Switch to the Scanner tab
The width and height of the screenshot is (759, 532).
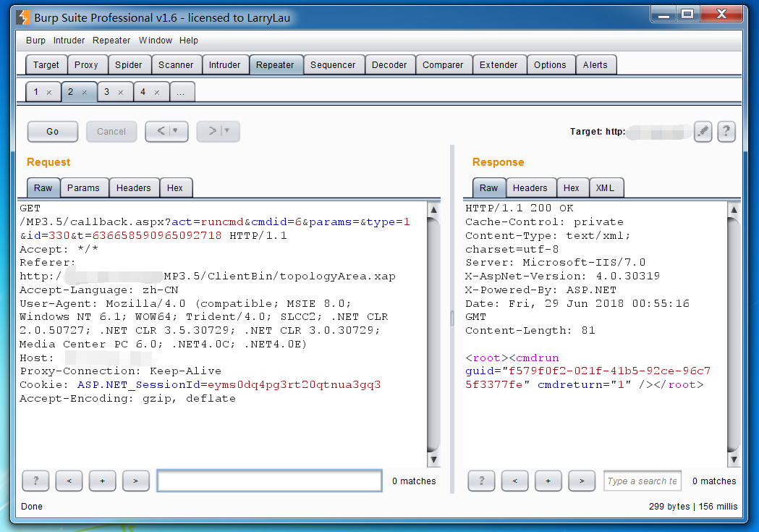tap(176, 65)
